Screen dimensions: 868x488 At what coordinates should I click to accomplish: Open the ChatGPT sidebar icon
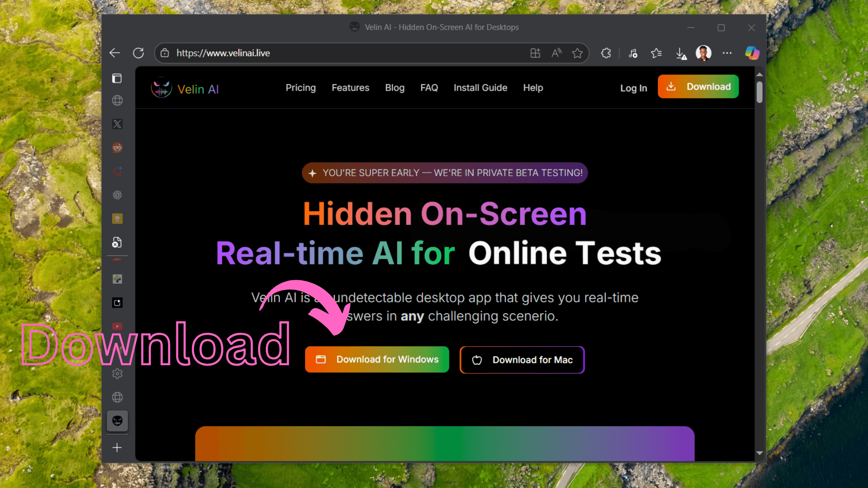coord(117,195)
